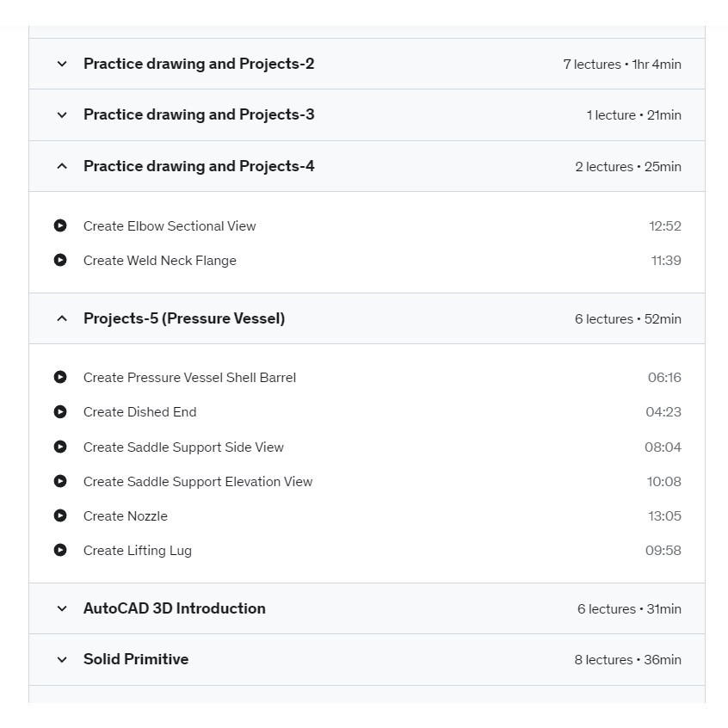Open Create Nozzle lecture title
The height and width of the screenshot is (728, 728).
[126, 515]
